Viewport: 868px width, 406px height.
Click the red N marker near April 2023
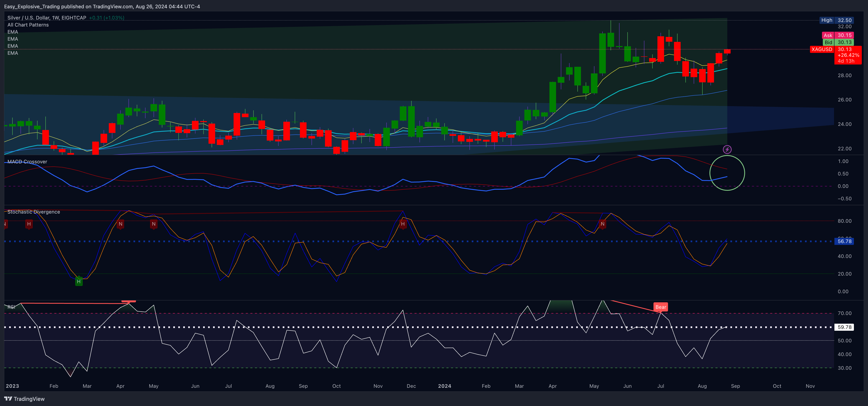tap(121, 224)
